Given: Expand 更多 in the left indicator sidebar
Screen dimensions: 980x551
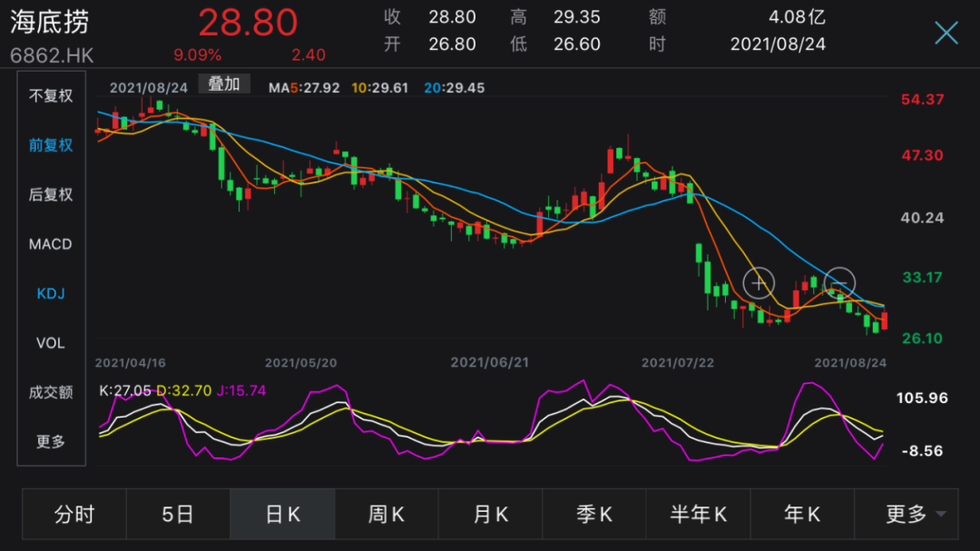Looking at the screenshot, I should point(51,442).
